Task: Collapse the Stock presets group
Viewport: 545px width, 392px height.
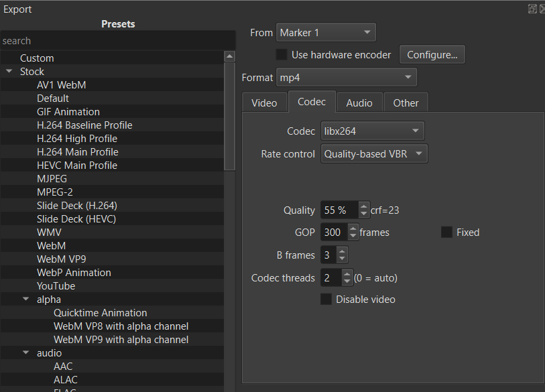Action: 9,71
